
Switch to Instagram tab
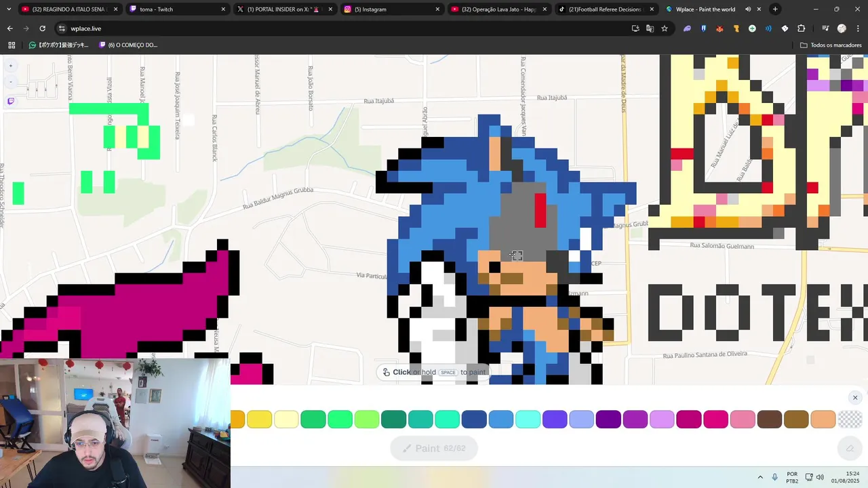[391, 9]
